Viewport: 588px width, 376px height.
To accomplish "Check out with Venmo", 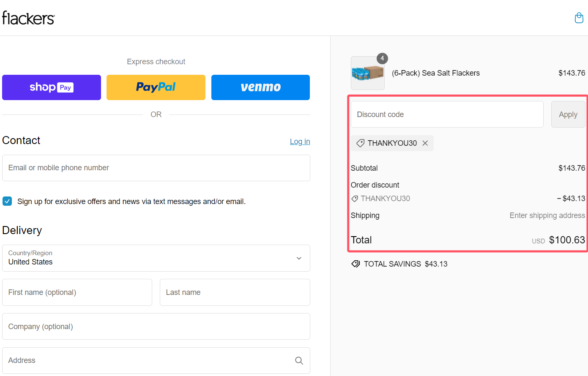I will (x=260, y=87).
